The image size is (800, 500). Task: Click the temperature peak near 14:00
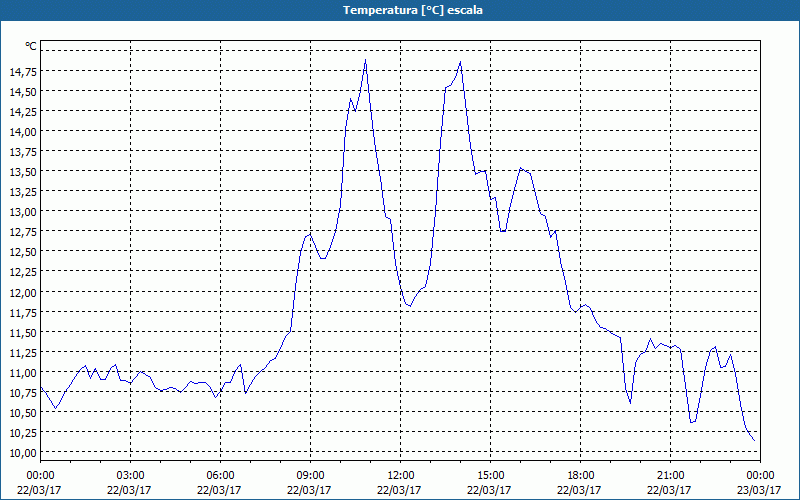point(460,62)
